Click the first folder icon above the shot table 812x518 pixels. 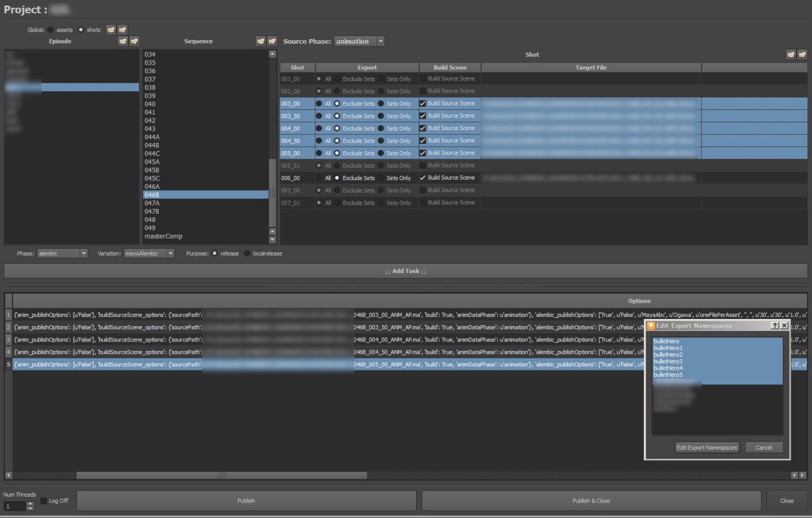coord(791,54)
